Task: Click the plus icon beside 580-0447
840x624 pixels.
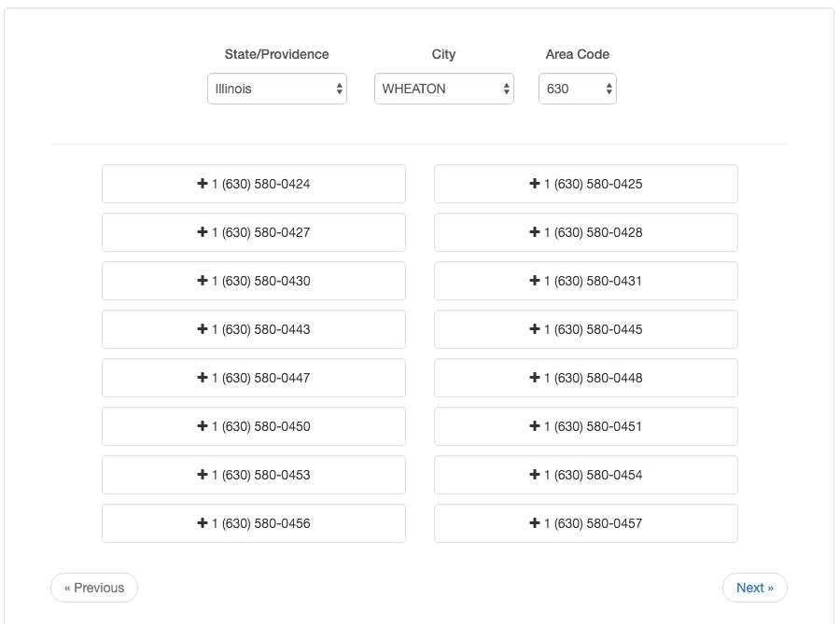Action: click(x=203, y=377)
